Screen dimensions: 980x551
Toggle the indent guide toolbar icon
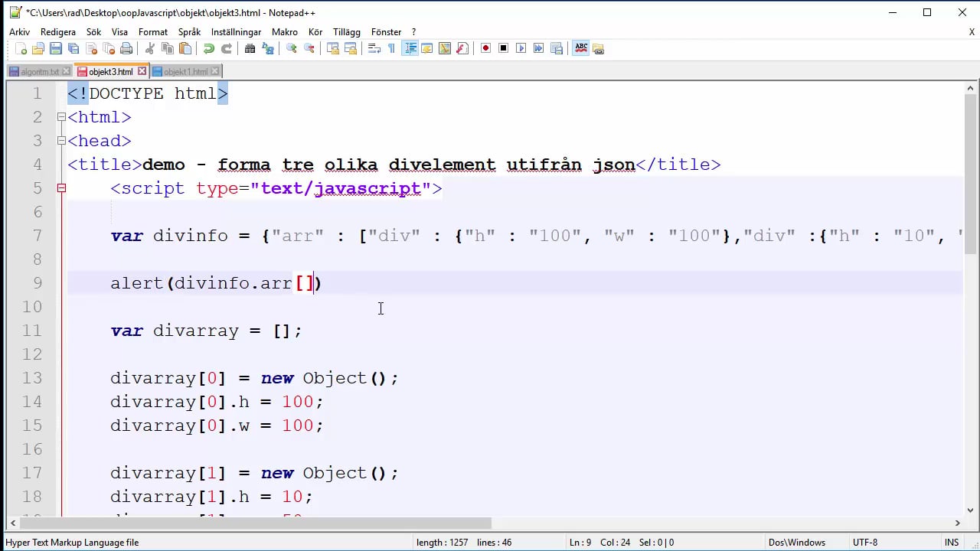point(410,48)
